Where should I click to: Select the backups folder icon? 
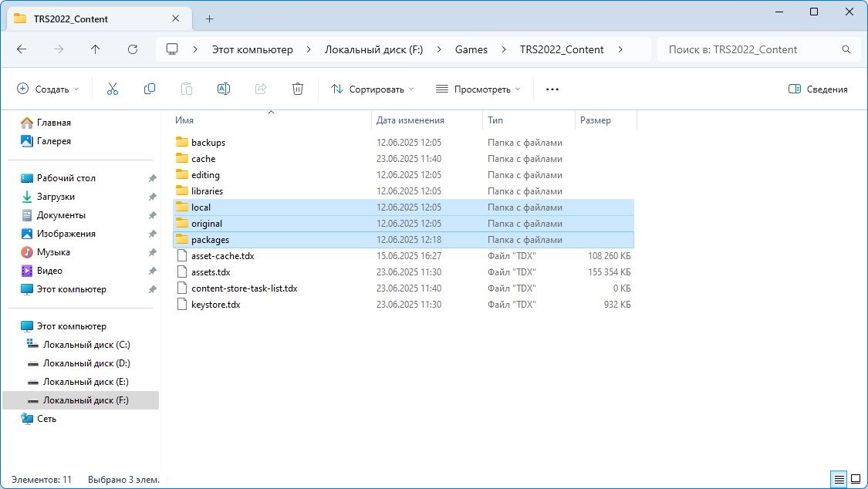pyautogui.click(x=181, y=142)
